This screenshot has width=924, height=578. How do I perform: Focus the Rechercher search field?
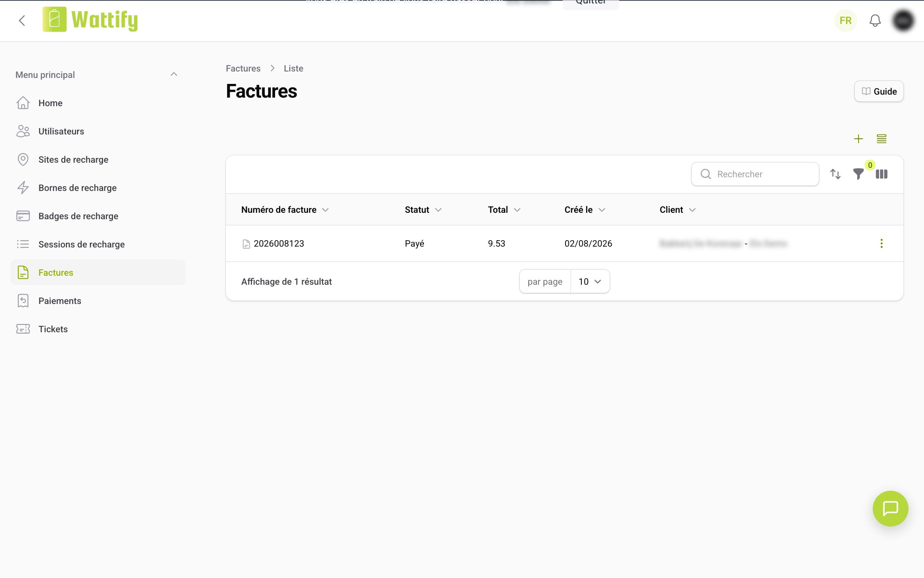pyautogui.click(x=755, y=174)
